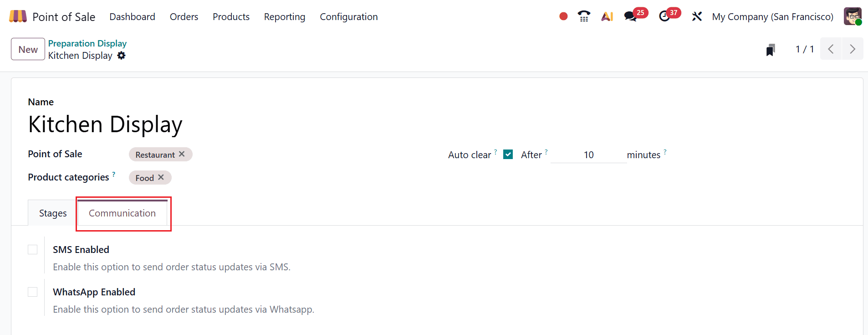Go to previous record arrow
Viewport: 868px width, 335px height.
pos(831,49)
